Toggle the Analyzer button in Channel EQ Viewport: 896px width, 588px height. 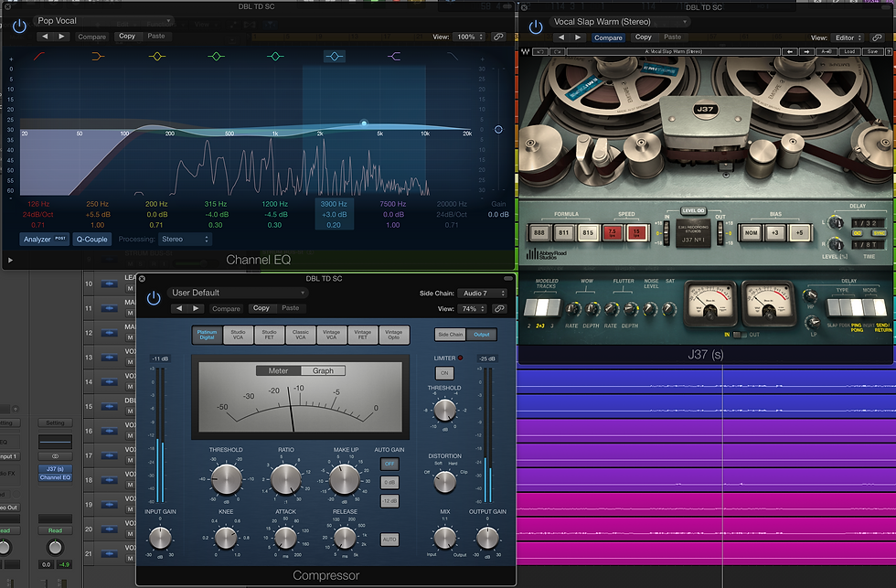[x=44, y=239]
